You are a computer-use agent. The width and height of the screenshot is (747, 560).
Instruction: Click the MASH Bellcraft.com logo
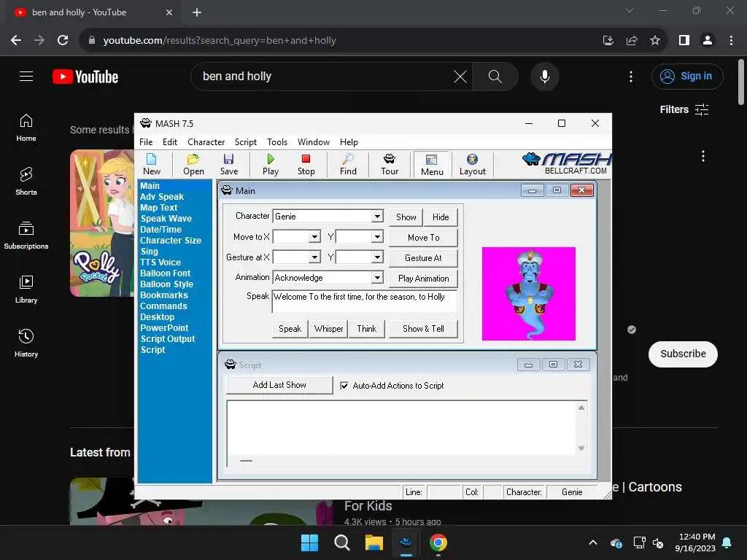[x=566, y=163]
